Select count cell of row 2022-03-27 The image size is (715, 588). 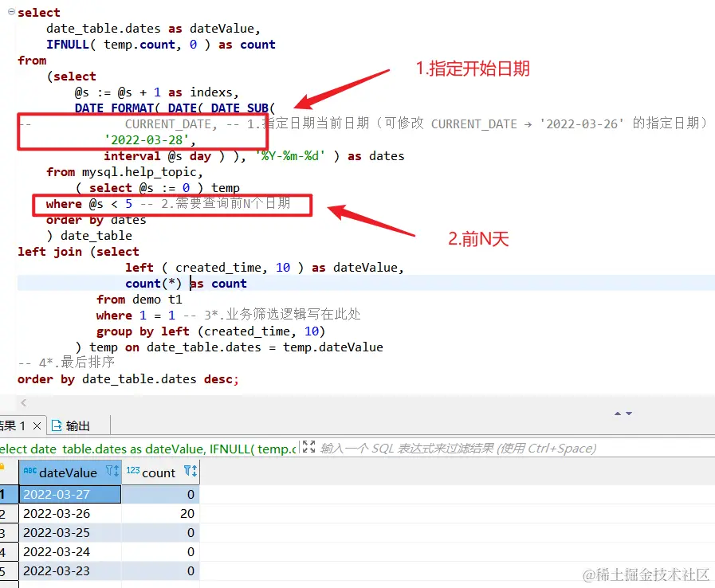(160, 495)
